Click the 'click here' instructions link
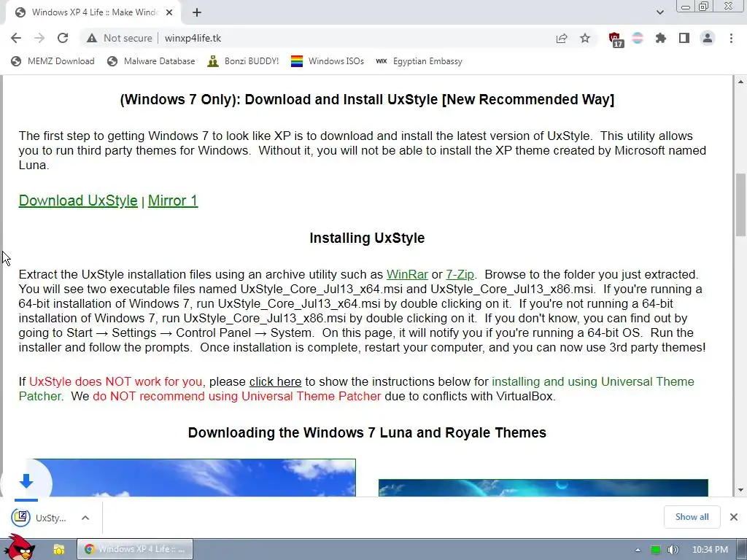This screenshot has height=560, width=747. pos(275,382)
